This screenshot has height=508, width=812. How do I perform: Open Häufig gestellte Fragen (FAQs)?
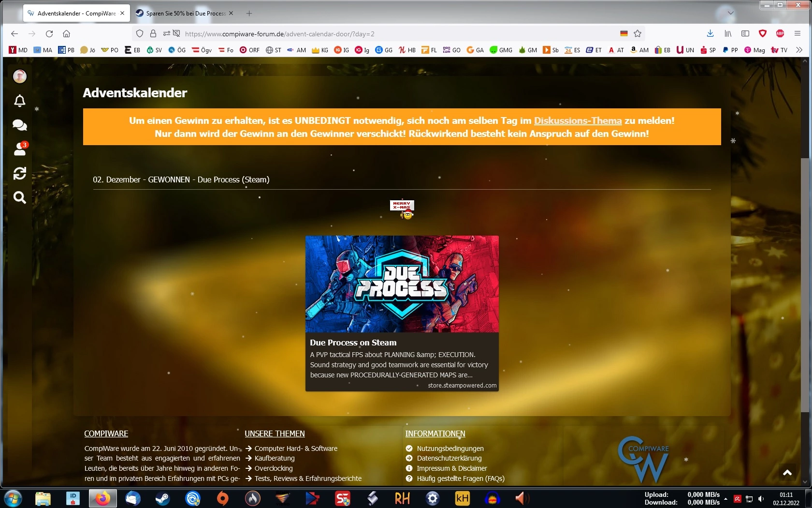[x=461, y=478]
